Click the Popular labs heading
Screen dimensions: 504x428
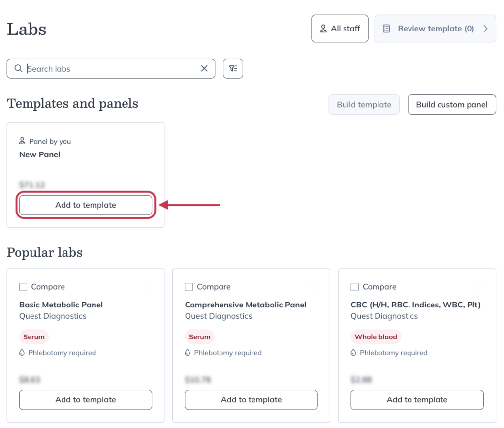click(45, 252)
